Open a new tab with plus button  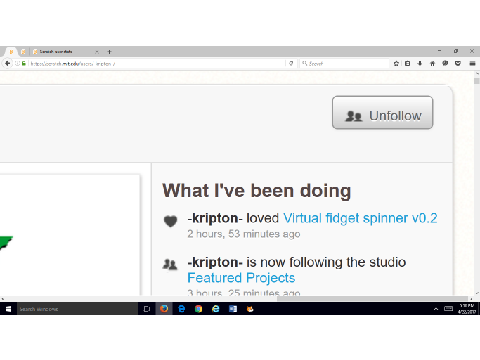click(x=109, y=52)
